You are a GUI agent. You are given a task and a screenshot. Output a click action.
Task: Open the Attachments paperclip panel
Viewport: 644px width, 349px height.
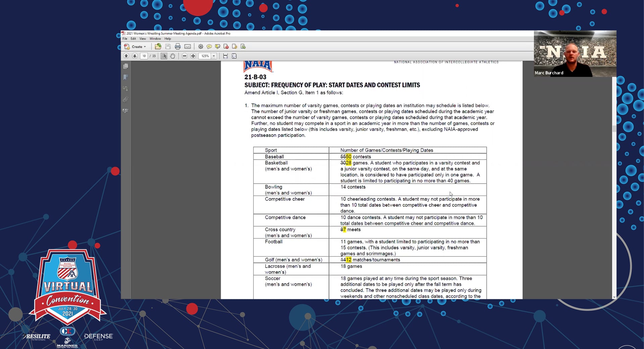coord(126,100)
